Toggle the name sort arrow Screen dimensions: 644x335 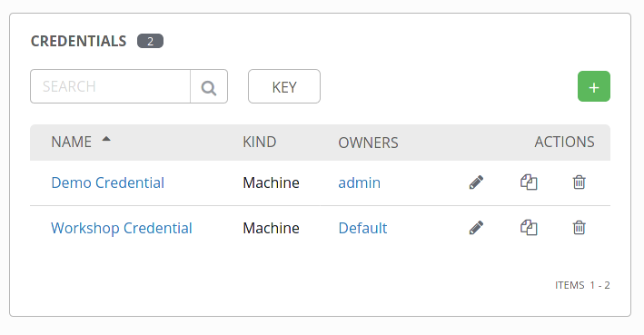[x=106, y=139]
